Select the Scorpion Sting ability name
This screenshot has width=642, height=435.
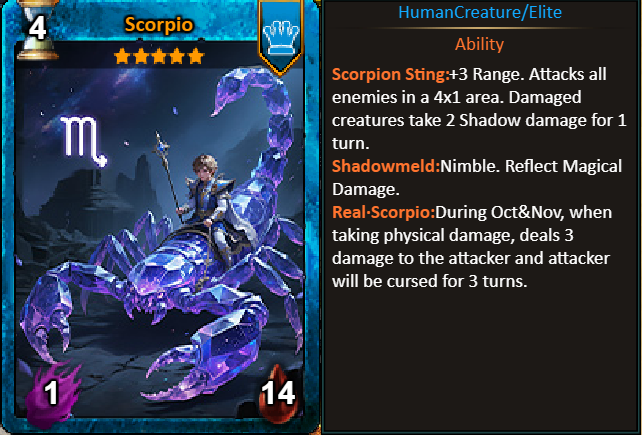tap(391, 75)
